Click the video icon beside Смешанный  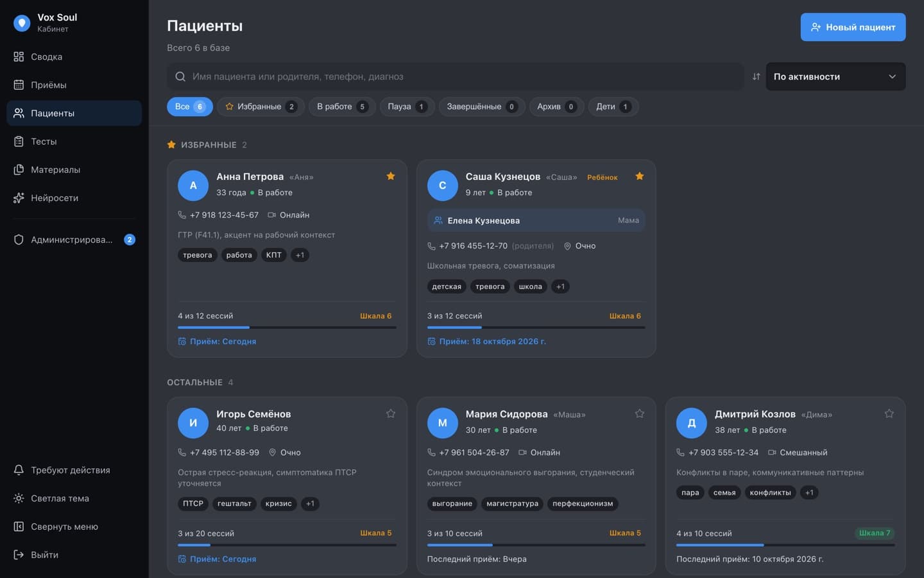[x=772, y=453]
